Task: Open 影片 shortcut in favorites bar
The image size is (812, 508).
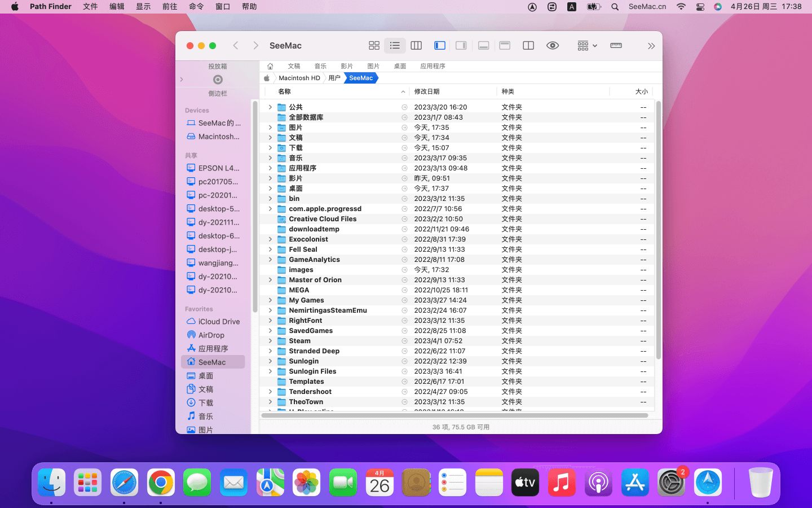Action: click(x=347, y=66)
